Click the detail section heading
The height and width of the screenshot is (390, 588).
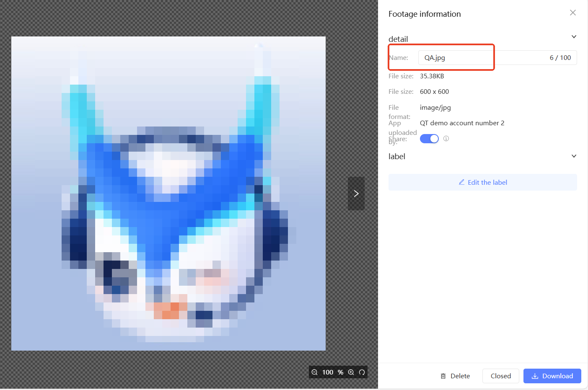click(x=398, y=39)
